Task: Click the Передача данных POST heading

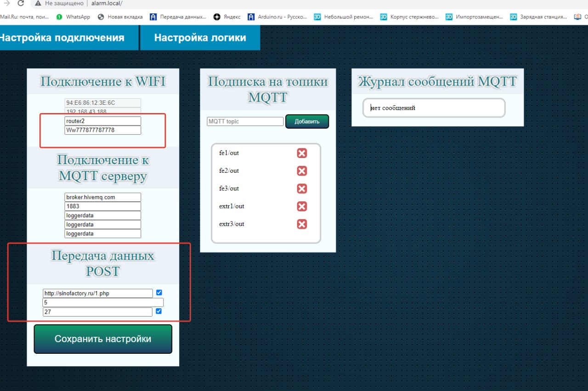Action: 103,263
